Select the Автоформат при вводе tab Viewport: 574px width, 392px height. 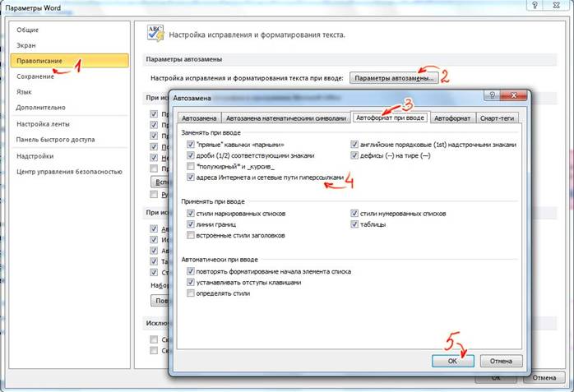tap(391, 118)
